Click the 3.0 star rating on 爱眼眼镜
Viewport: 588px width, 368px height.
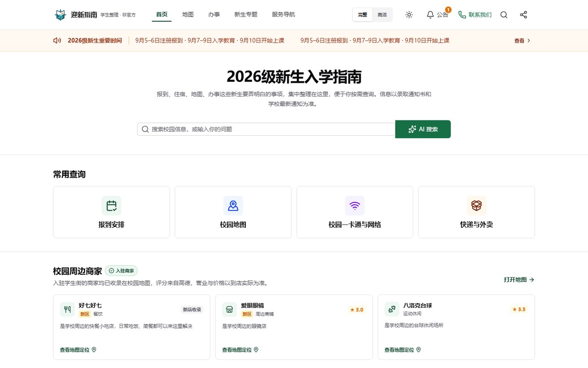(356, 310)
